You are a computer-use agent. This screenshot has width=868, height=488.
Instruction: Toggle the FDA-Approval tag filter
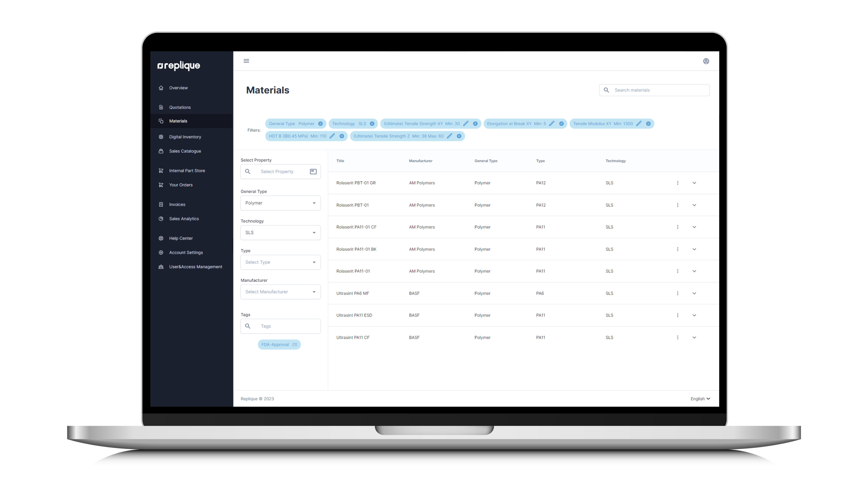279,344
